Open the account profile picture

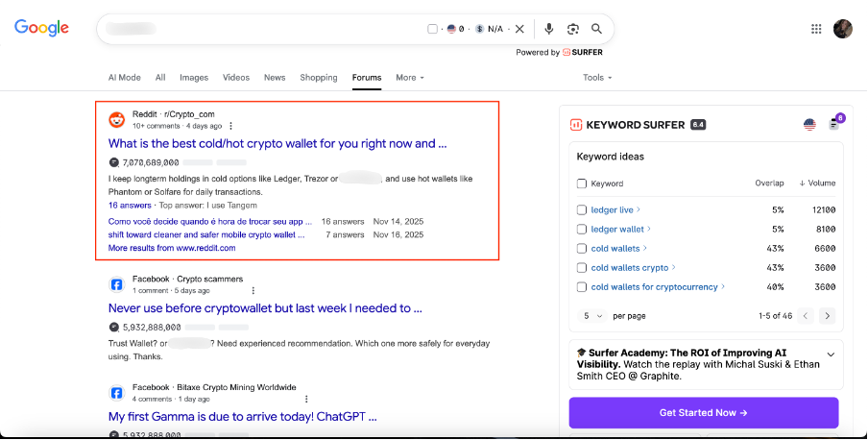[x=842, y=29]
